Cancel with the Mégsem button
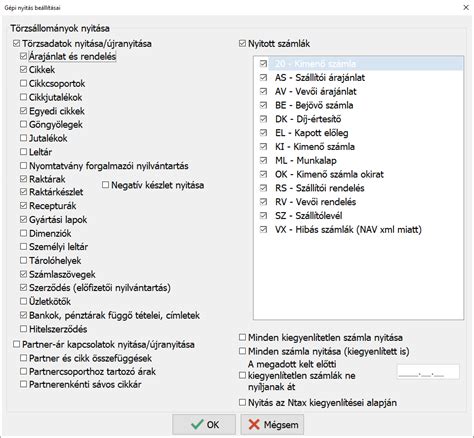Viewport: 474px width, 438px height. point(272,424)
